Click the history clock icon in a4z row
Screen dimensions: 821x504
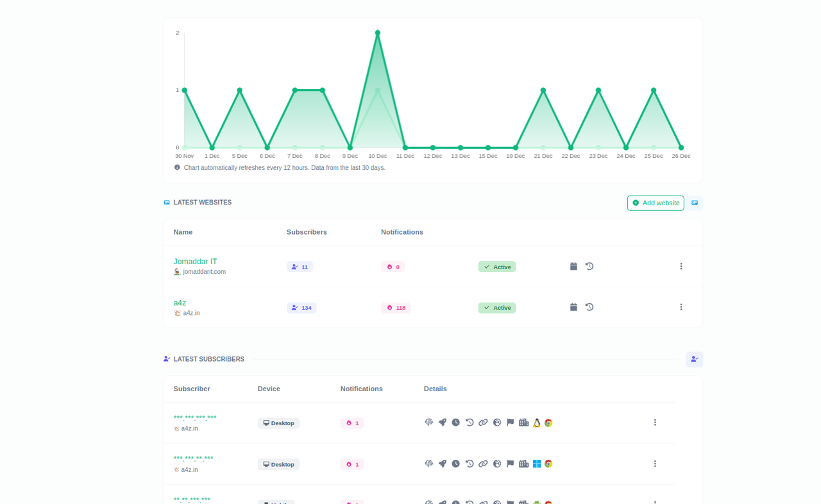(x=589, y=307)
